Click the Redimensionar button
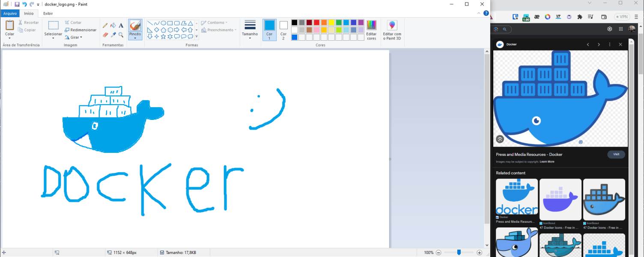 (x=80, y=30)
